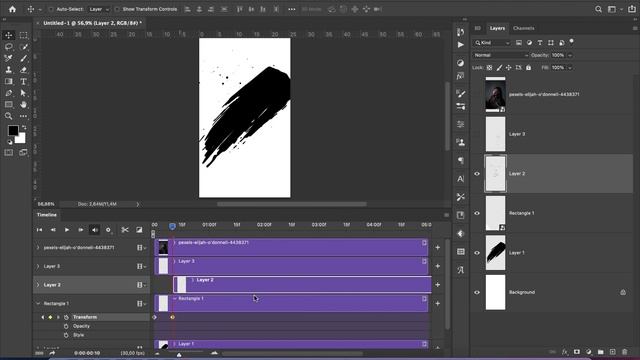Image resolution: width=640 pixels, height=360 pixels.
Task: Adjust timeline zoom slider
Action: tap(179, 355)
